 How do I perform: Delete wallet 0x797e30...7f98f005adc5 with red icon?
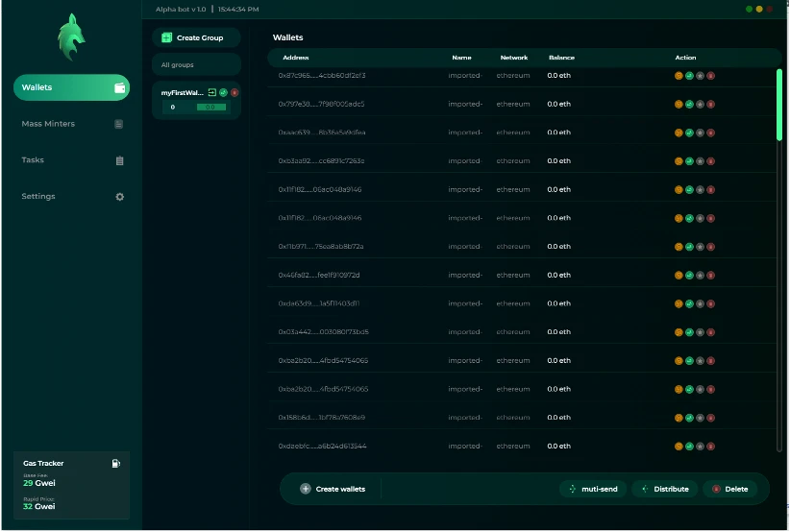tap(710, 105)
